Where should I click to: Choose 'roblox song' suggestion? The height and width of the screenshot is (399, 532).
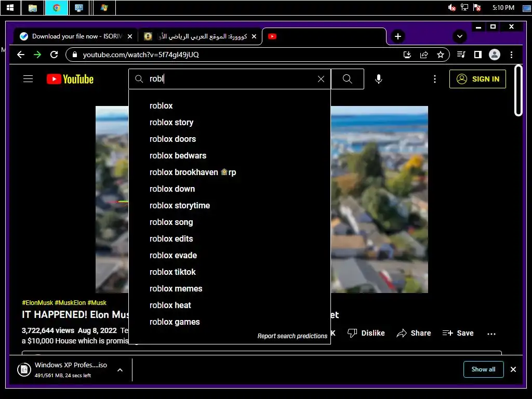click(x=230, y=222)
